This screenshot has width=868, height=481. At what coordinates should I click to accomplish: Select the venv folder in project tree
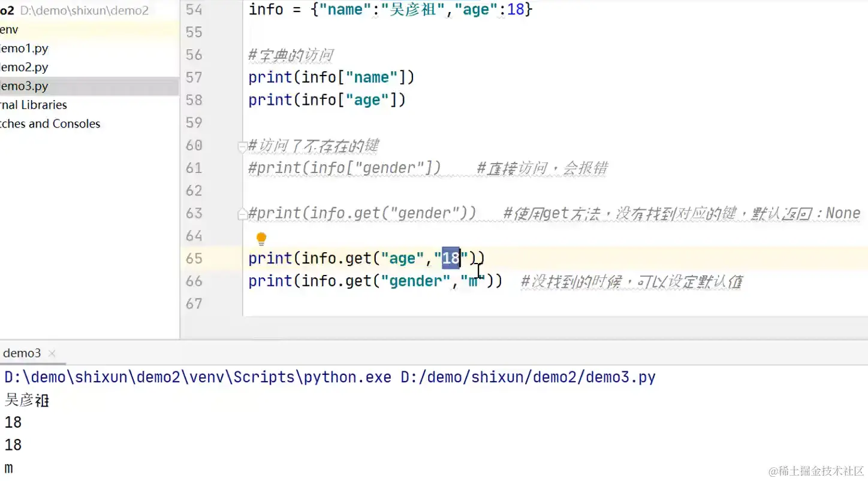coord(10,29)
